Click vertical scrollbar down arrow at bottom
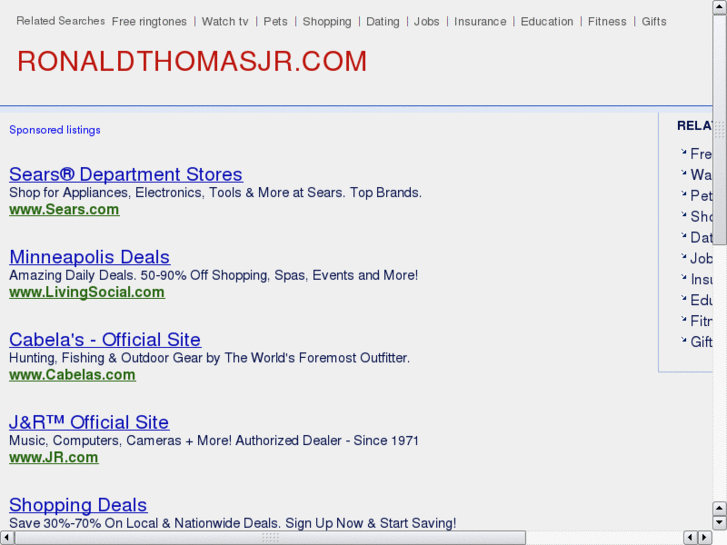 coord(720,523)
